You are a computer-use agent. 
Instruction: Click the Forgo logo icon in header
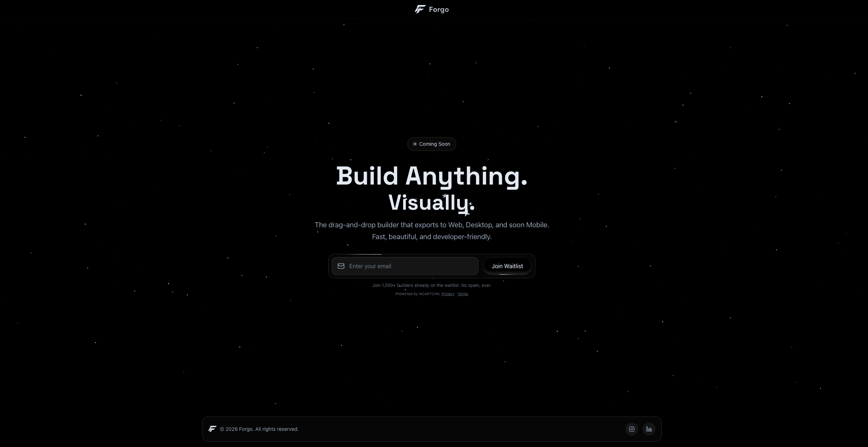point(420,9)
